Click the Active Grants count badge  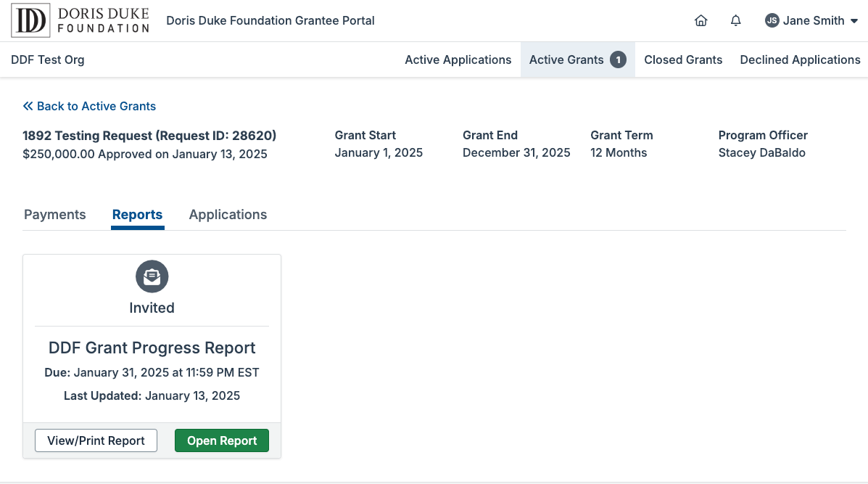pyautogui.click(x=618, y=60)
